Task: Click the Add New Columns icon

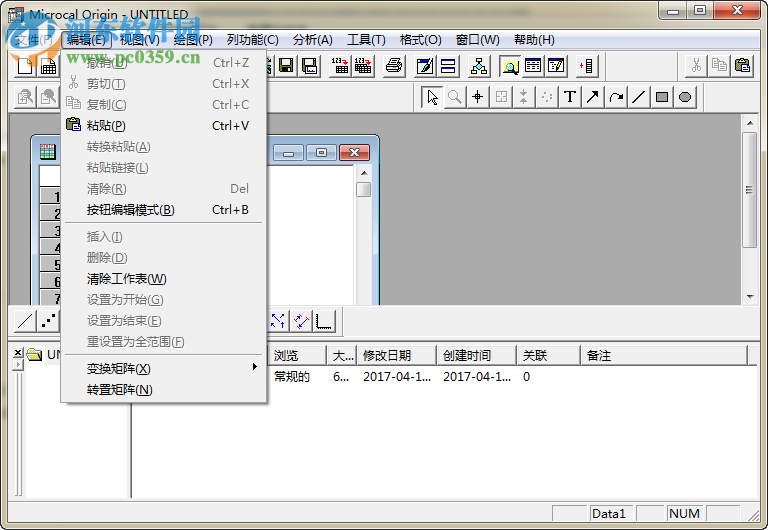Action: click(587, 66)
